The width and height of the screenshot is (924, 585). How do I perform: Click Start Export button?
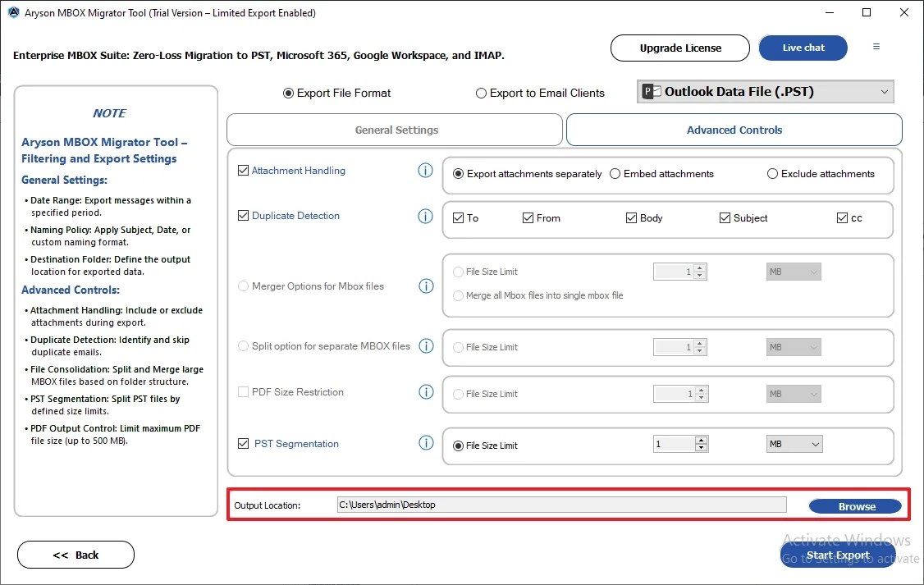[838, 555]
